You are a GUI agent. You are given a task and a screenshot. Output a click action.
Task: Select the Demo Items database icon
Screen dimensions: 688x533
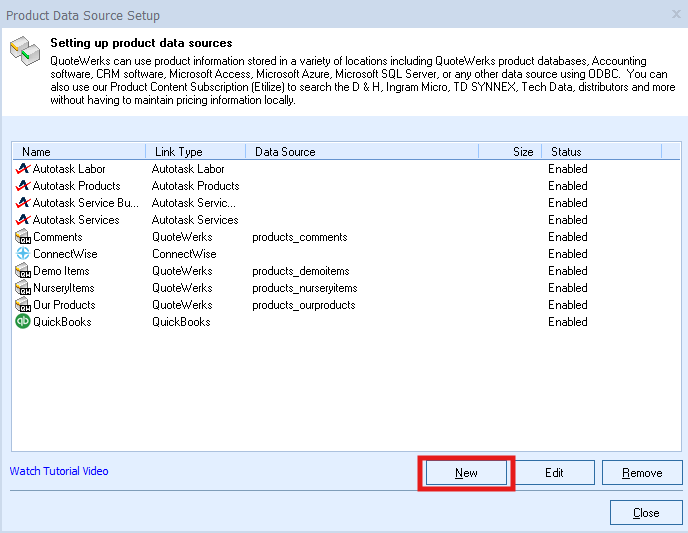pyautogui.click(x=24, y=271)
